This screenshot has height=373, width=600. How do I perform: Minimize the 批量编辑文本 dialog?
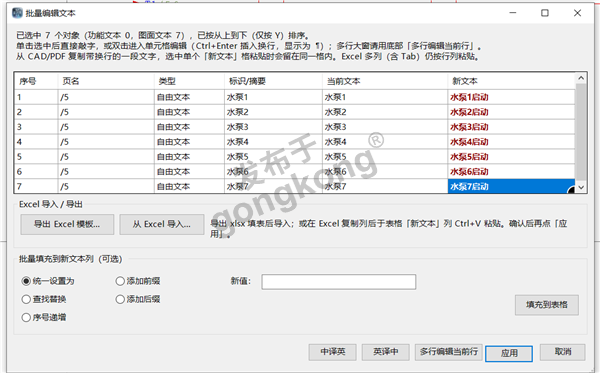(x=513, y=13)
